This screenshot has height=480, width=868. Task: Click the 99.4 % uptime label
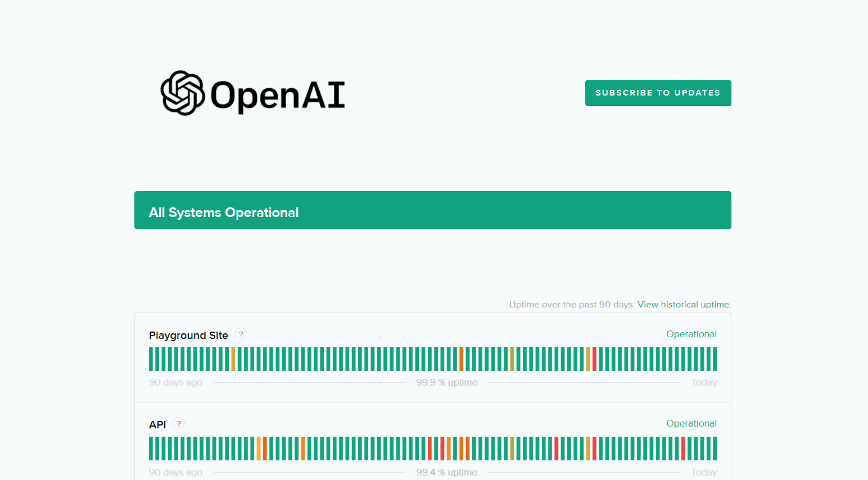446,472
